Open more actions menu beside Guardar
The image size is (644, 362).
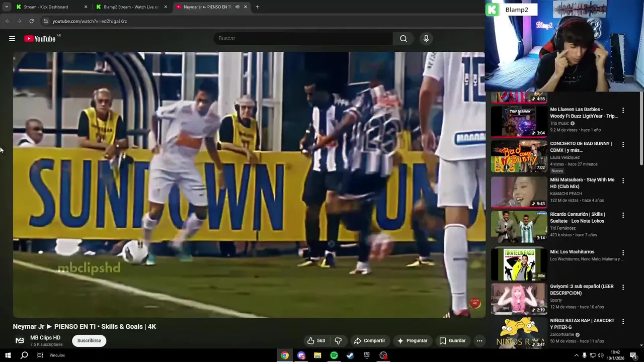tap(479, 341)
